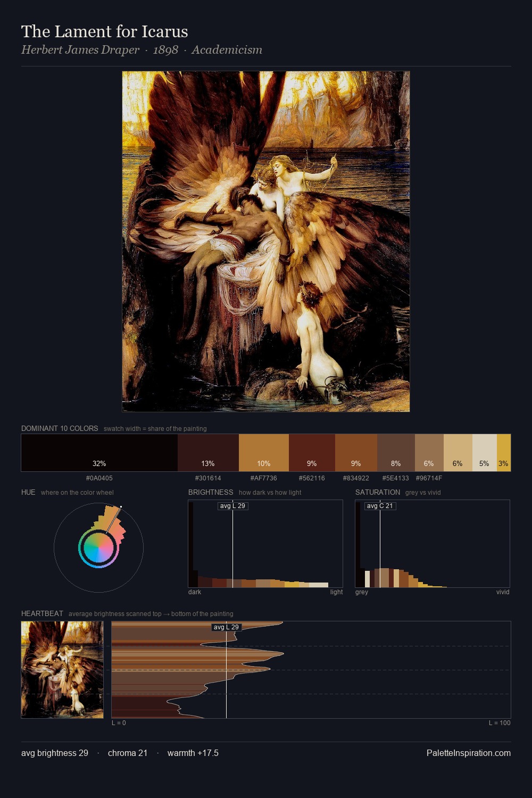The height and width of the screenshot is (798, 532).
Task: Open the large Lament for Icarus painting image
Action: [266, 242]
